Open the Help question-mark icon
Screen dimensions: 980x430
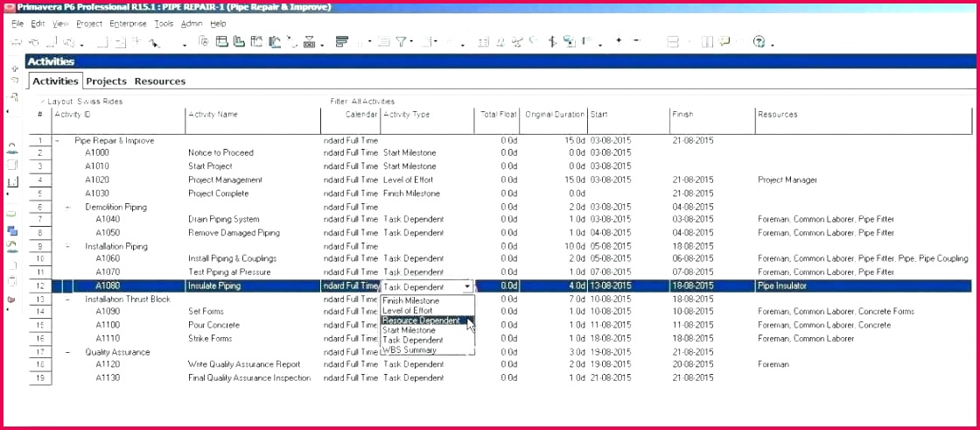pyautogui.click(x=759, y=42)
